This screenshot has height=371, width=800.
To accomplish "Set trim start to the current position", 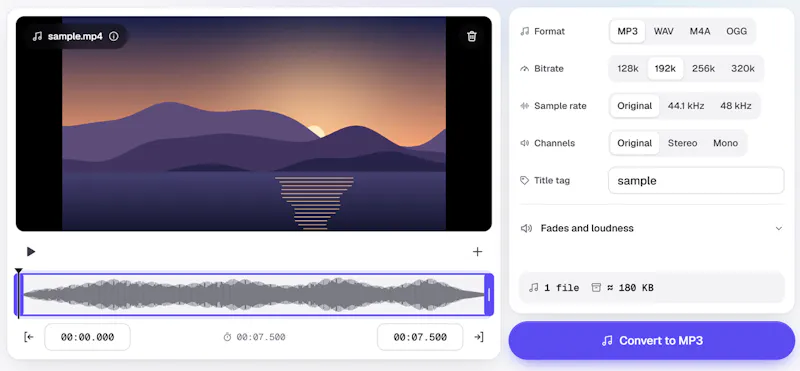I will pyautogui.click(x=29, y=337).
